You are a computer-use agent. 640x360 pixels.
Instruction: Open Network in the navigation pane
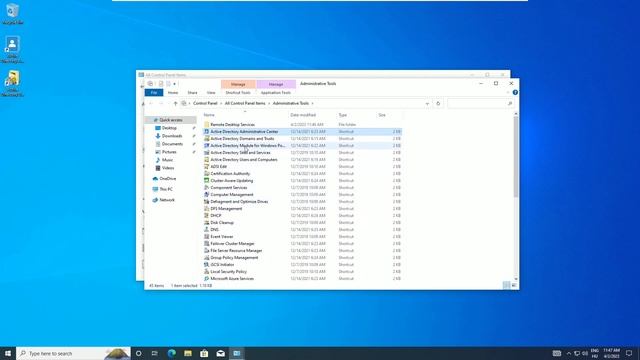pos(167,200)
